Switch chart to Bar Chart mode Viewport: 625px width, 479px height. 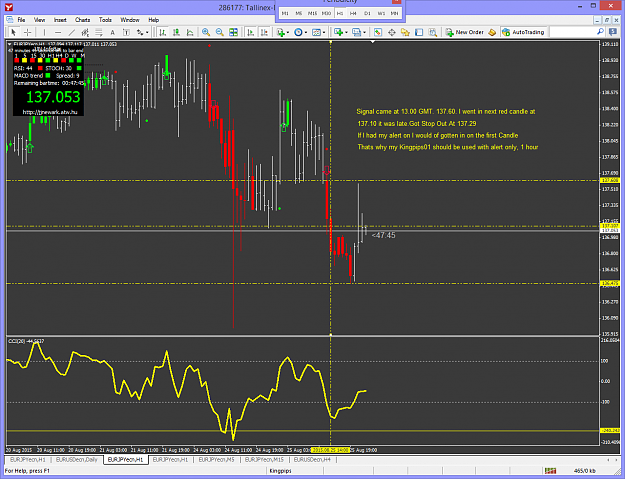click(x=163, y=32)
